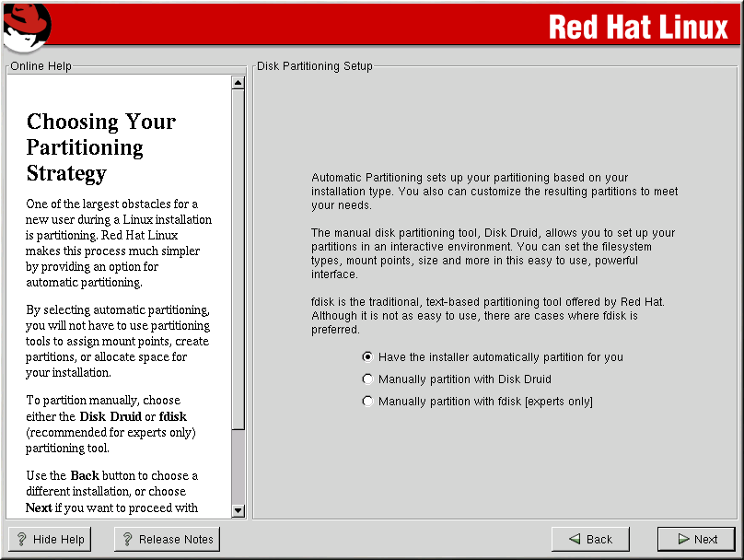This screenshot has width=744, height=560.
Task: Click the Red Hat Linux banner title
Action: point(637,27)
